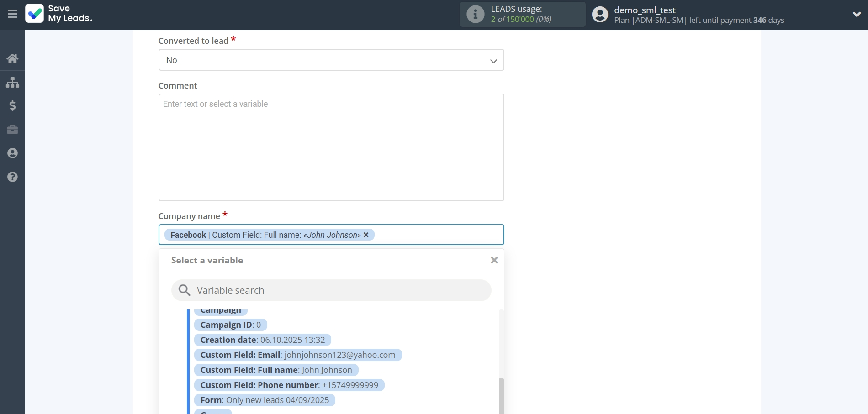868x414 pixels.
Task: Open the connections sitemap icon in sidebar
Action: click(12, 82)
